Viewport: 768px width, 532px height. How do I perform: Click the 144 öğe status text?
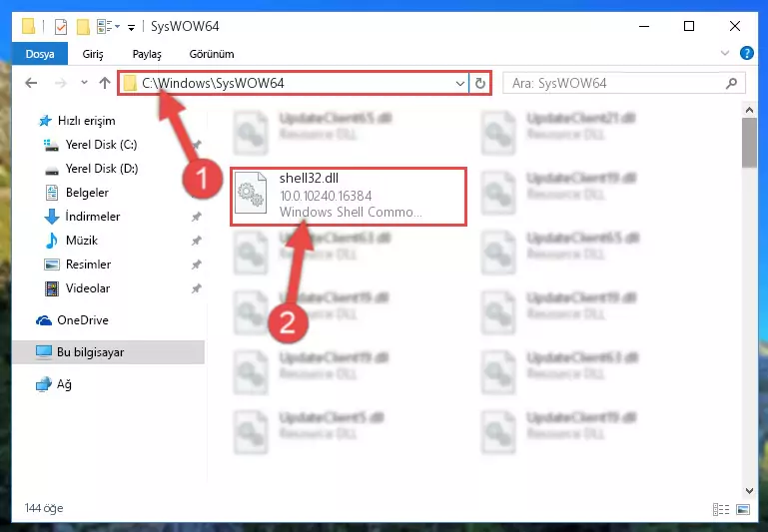click(x=44, y=508)
